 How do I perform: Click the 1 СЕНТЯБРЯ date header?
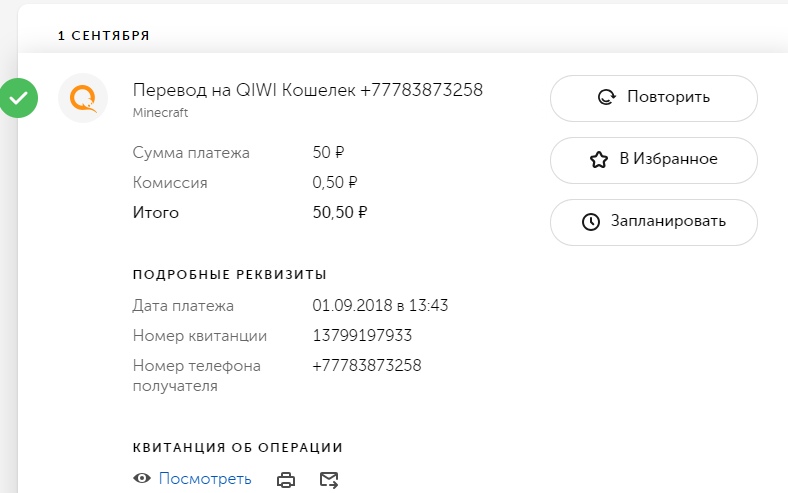104,36
